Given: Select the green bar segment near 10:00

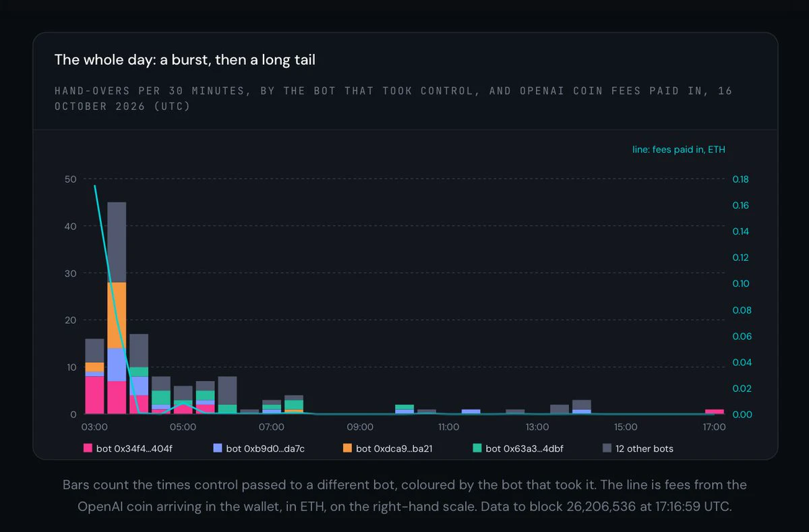Looking at the screenshot, I should pos(404,407).
